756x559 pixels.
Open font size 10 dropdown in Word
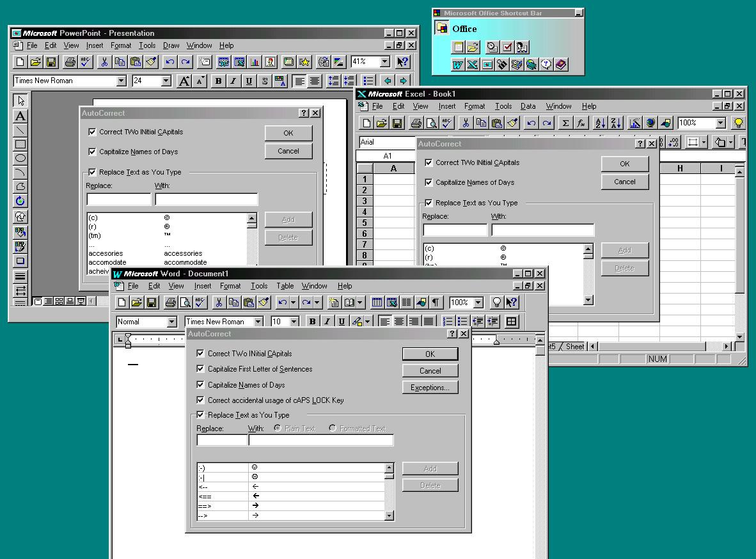(x=294, y=322)
